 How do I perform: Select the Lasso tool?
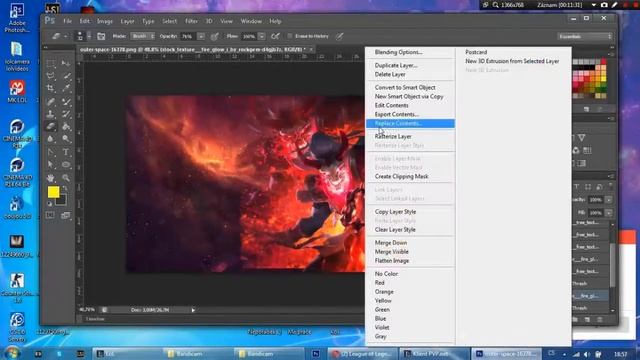coord(50,76)
